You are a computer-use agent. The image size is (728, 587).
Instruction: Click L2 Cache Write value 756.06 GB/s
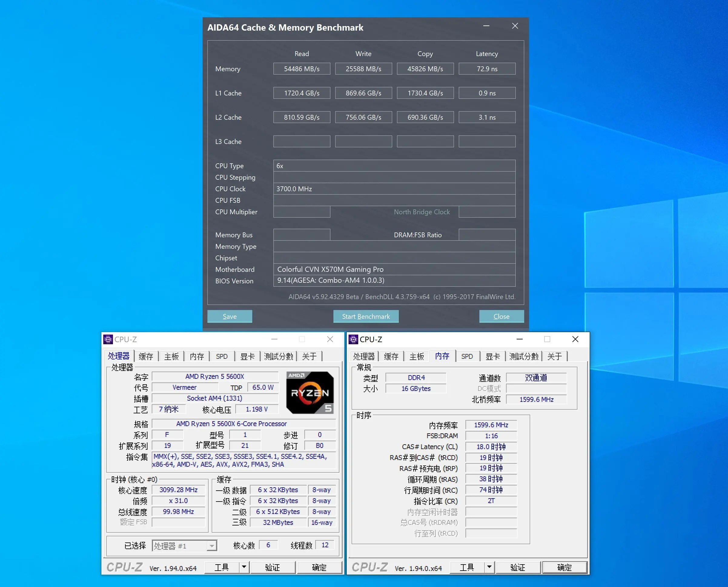363,117
